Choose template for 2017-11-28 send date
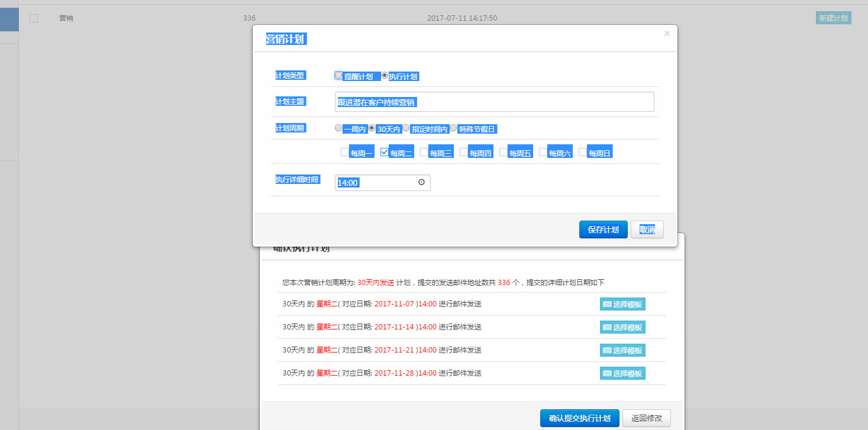Viewport: 868px width, 430px height. pyautogui.click(x=622, y=373)
